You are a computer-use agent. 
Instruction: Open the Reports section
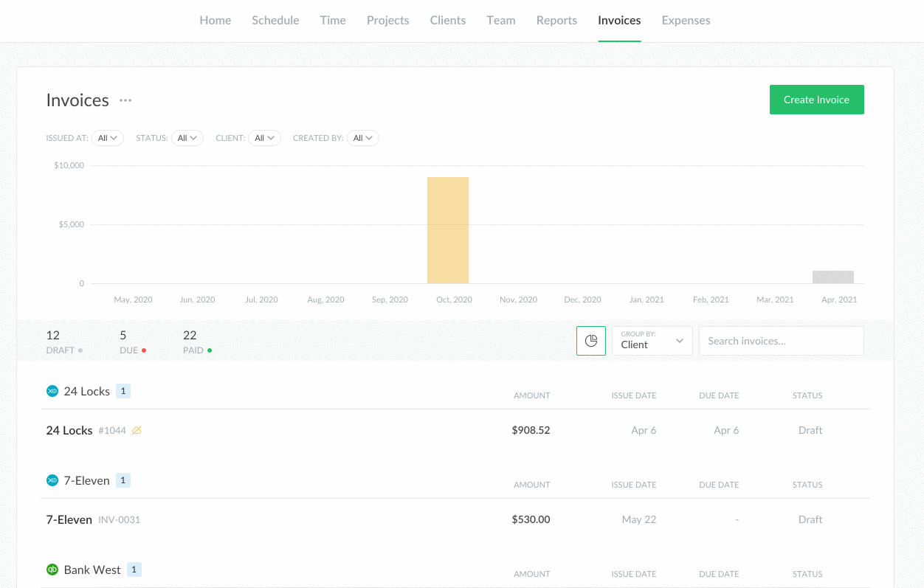click(x=556, y=21)
